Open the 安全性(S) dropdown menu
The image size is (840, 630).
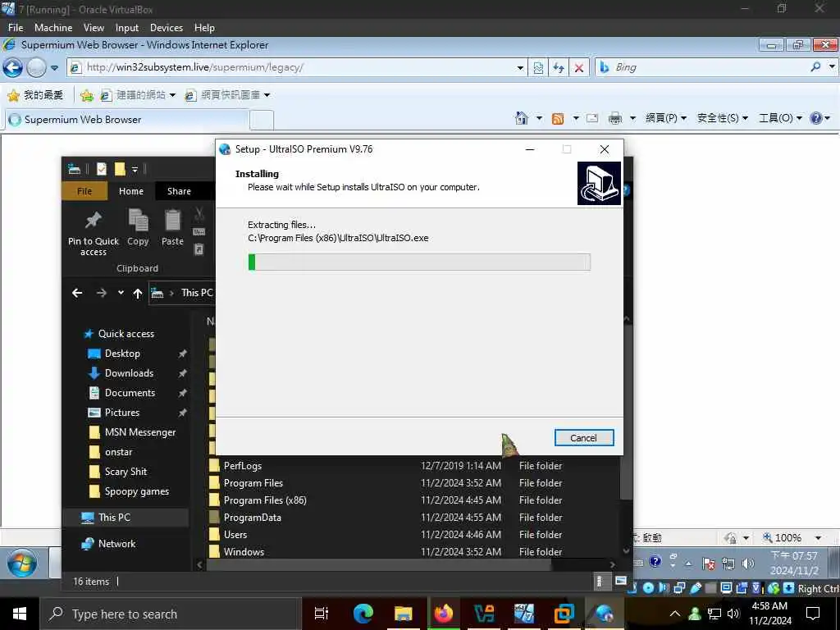tap(722, 118)
